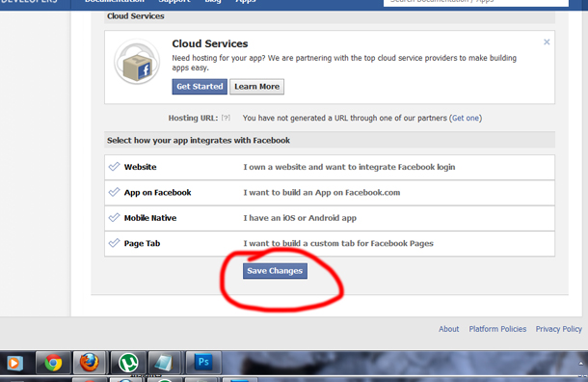Click the Cloud Services box icon
The image size is (588, 382).
click(x=137, y=61)
